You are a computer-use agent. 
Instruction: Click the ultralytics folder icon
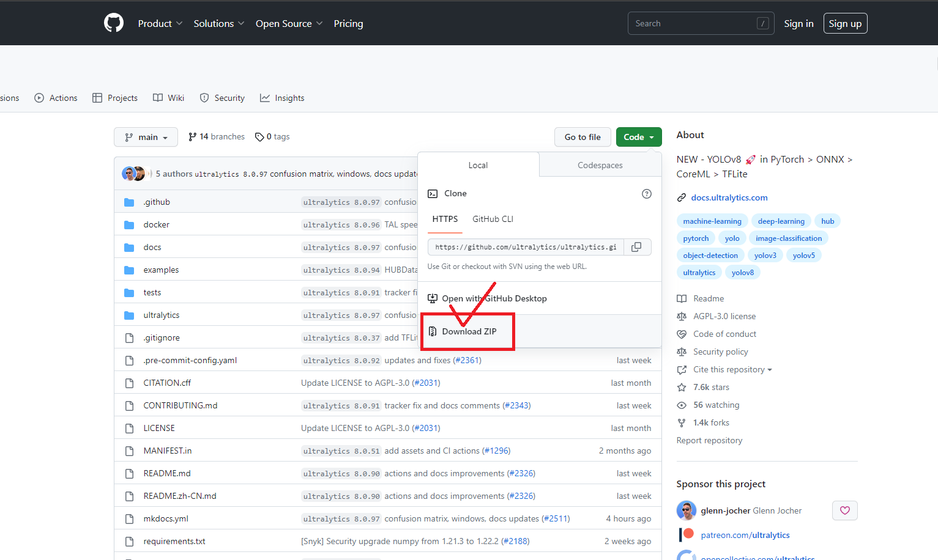pos(129,315)
